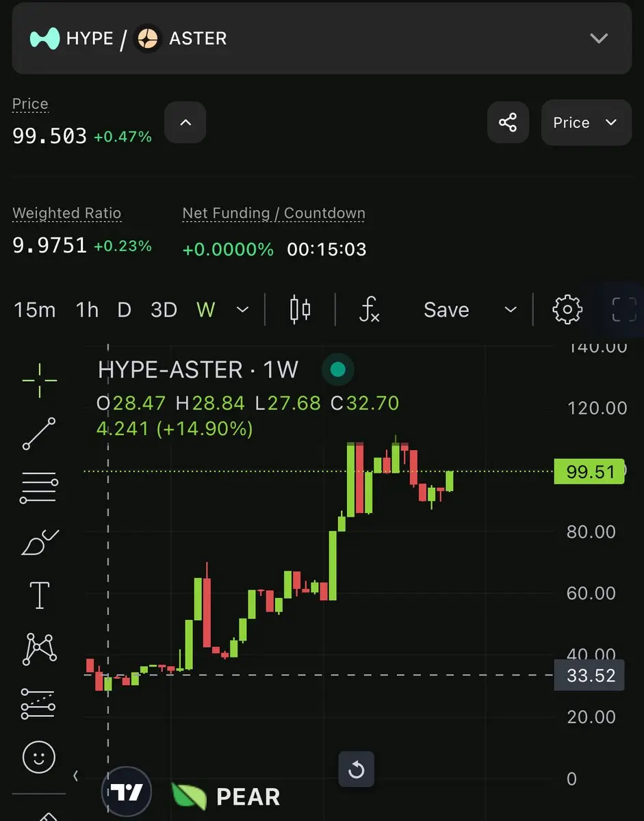Viewport: 644px width, 821px height.
Task: Collapse the price details with the up-chevron button
Action: [185, 123]
